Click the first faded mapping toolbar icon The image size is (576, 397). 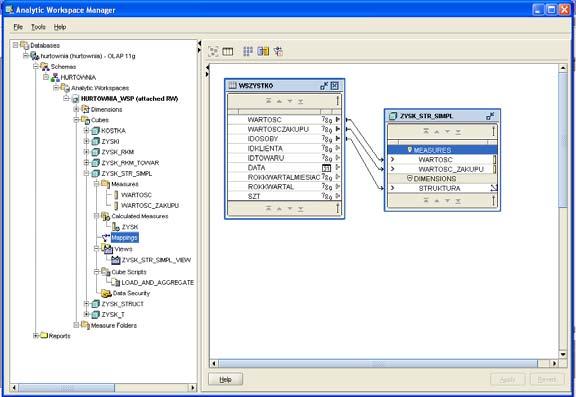213,51
